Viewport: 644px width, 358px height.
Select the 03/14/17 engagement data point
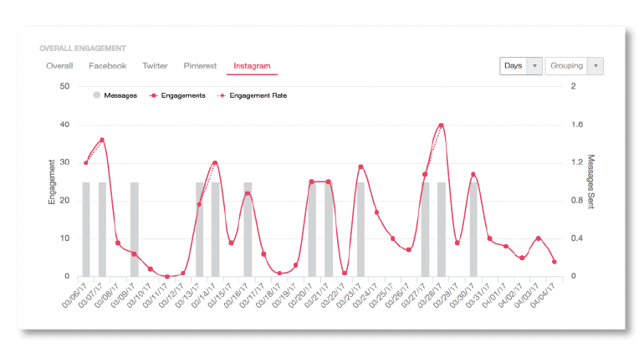(x=215, y=163)
